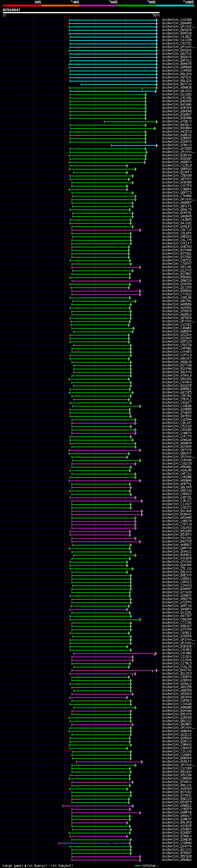Click the purple alignment bar for UniRef100_C3RJS7

[107, 501]
